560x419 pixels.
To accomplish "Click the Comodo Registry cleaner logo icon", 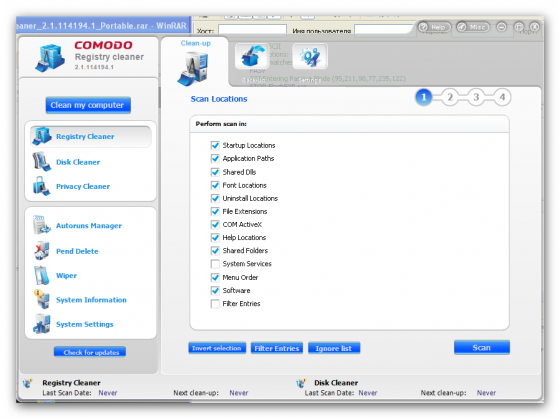I will (x=50, y=58).
